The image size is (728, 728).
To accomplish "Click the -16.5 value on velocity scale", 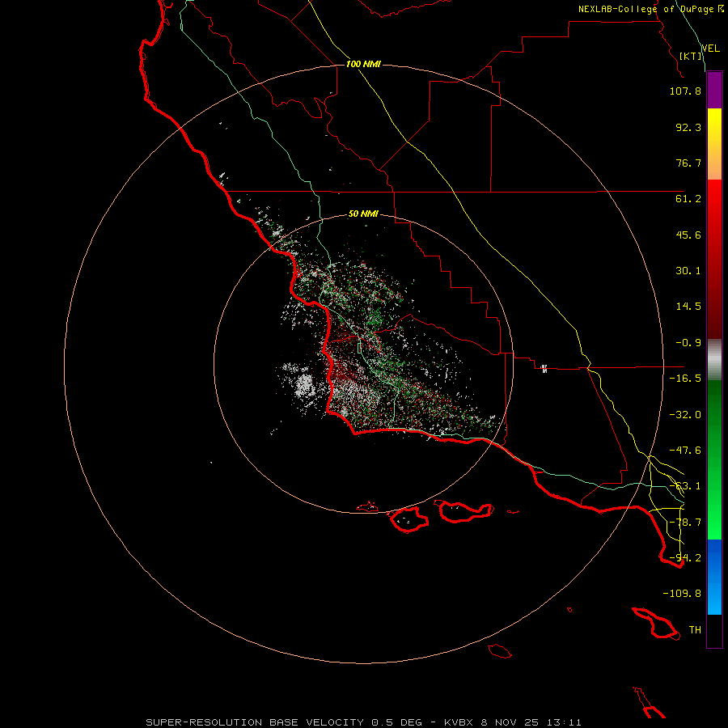I will 685,379.
